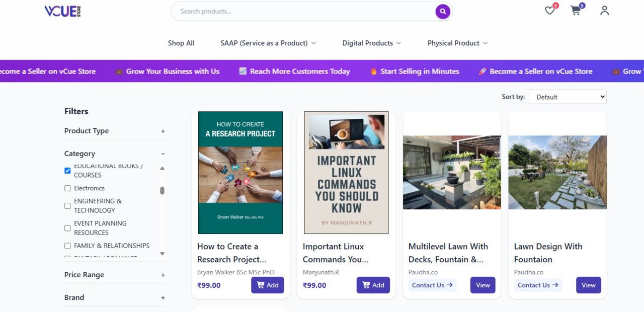
Task: Add Important Linux Commands book to cart
Action: 373,285
